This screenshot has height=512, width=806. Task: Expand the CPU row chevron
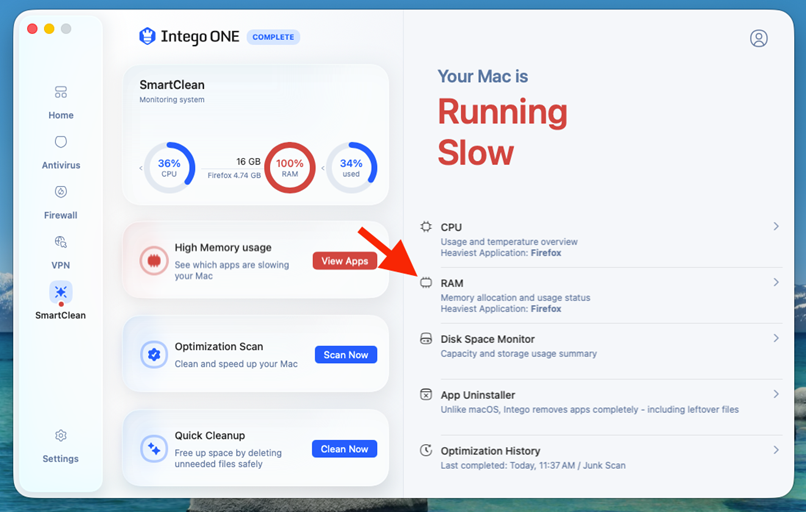click(776, 226)
